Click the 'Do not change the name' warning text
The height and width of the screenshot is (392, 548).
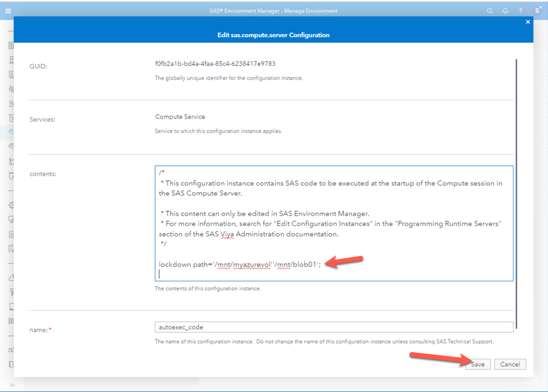click(375, 342)
